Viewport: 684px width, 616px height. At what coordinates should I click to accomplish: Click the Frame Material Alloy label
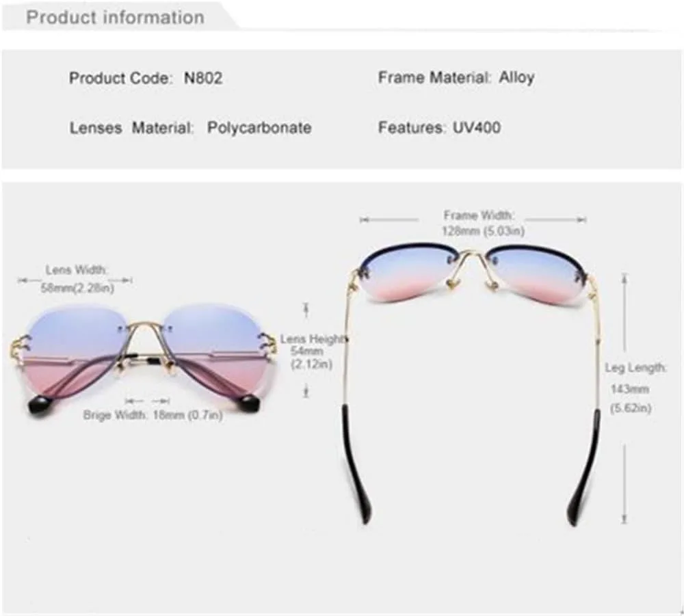point(456,78)
